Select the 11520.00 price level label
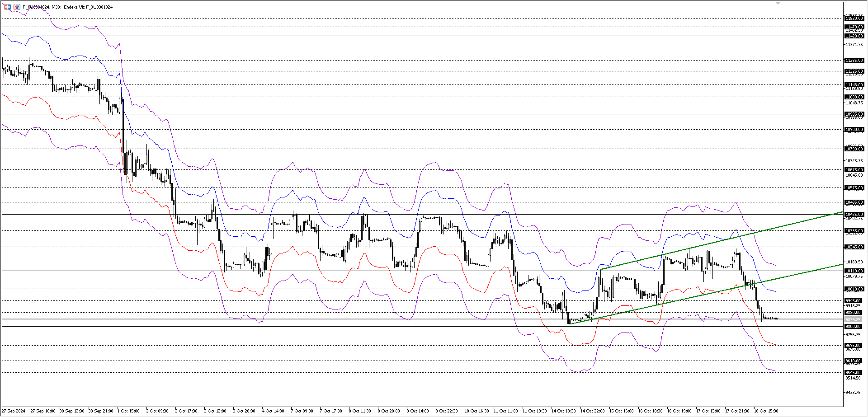The width and height of the screenshot is (868, 417). 854,19
